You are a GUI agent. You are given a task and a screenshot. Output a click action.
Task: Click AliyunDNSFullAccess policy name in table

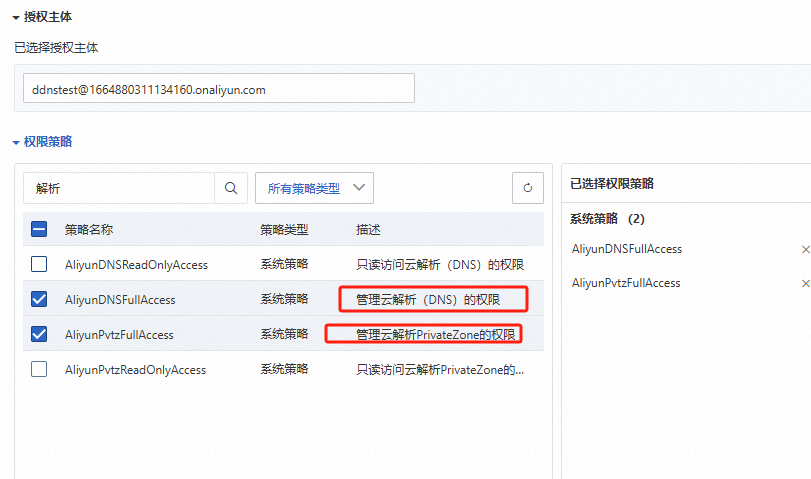coord(120,300)
